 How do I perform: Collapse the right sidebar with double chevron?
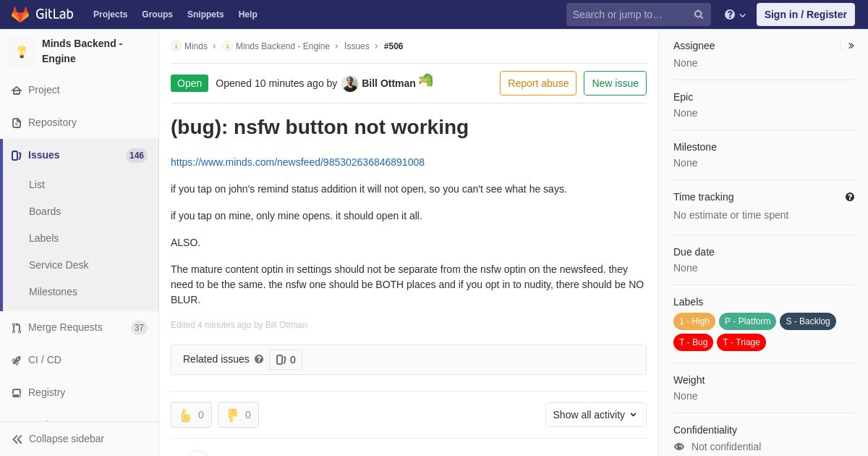tap(851, 46)
